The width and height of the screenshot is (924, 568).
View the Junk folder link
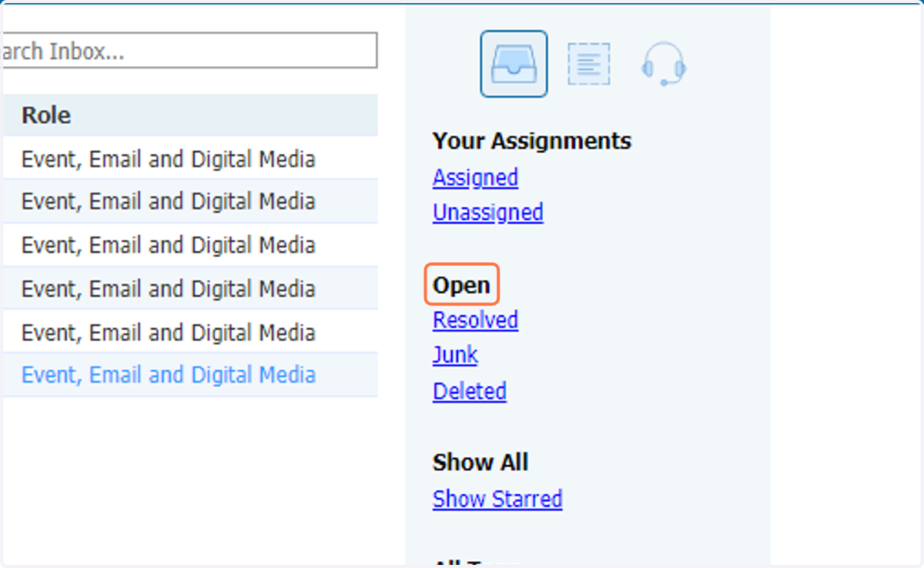click(455, 355)
